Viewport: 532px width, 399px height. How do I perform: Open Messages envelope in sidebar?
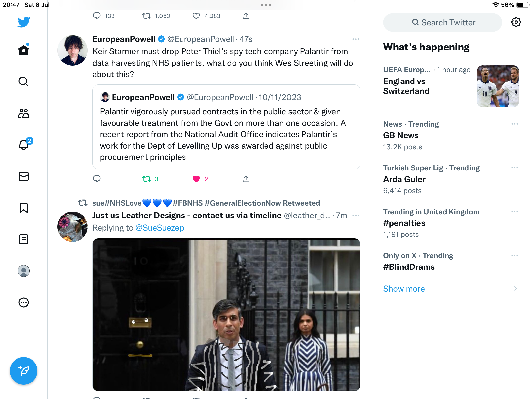point(24,176)
